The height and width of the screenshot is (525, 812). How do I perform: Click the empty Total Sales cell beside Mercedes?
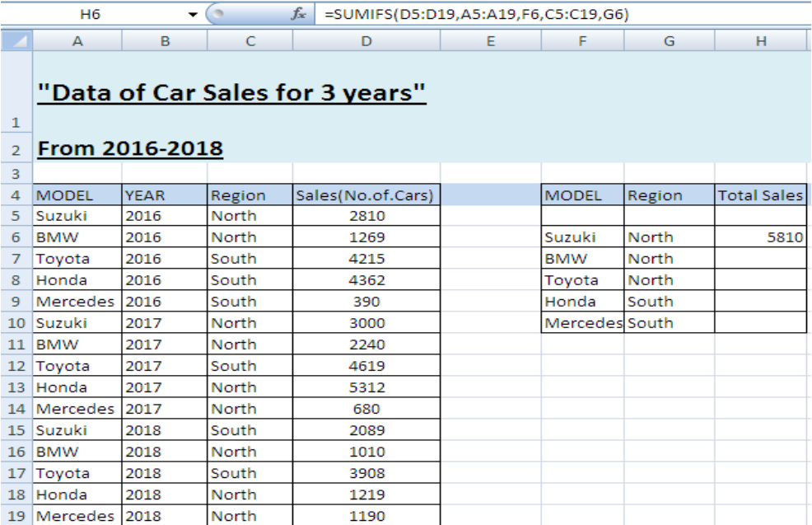(x=761, y=323)
